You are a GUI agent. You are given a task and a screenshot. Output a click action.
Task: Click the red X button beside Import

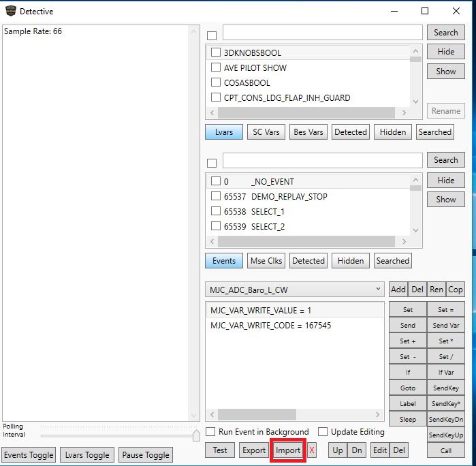pyautogui.click(x=311, y=450)
